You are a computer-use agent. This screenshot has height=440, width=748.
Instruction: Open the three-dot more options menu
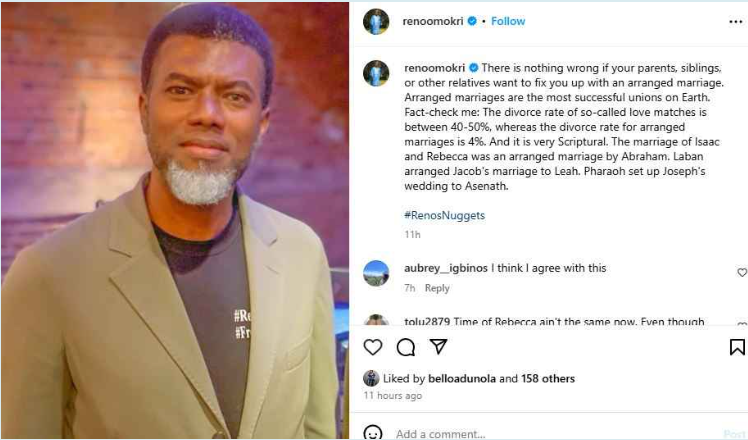coord(736,21)
